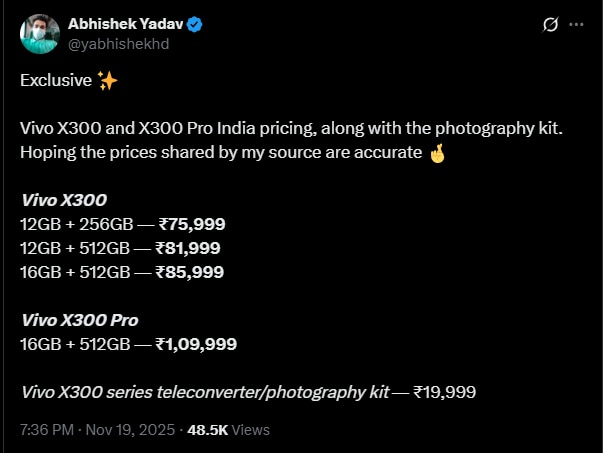Viewport: 603px width, 453px height.
Task: Click the Abhishek Yadav display name
Action: [124, 24]
